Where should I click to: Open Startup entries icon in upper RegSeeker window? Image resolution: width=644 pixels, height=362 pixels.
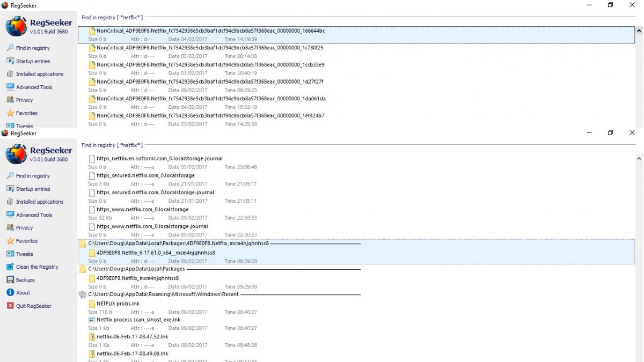[x=10, y=61]
